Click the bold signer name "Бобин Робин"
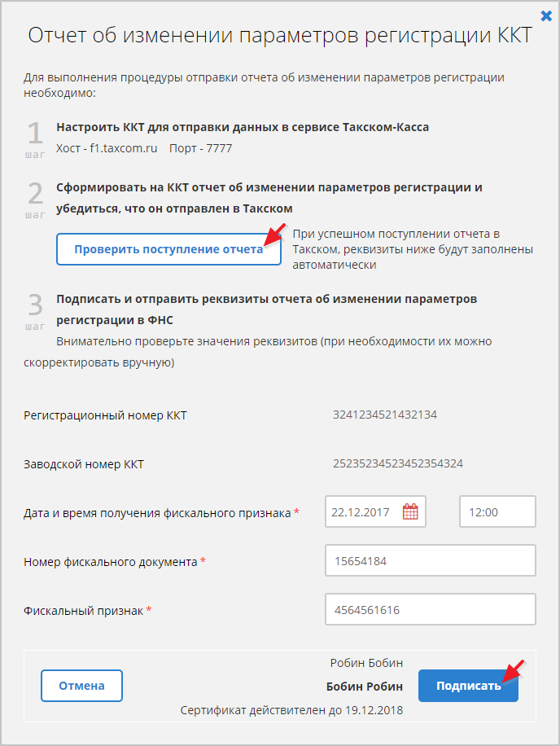This screenshot has width=560, height=746. pos(364,686)
